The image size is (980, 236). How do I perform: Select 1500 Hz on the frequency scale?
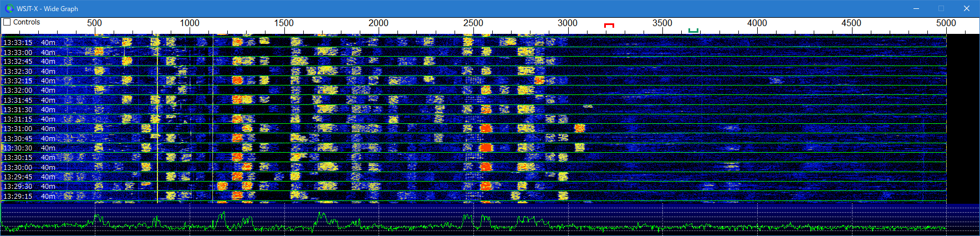click(284, 23)
